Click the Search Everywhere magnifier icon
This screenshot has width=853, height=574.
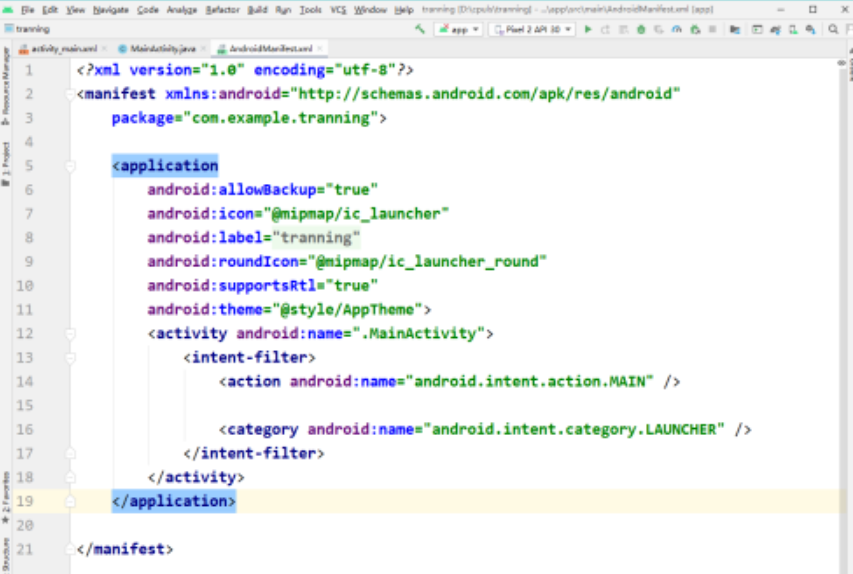pos(833,29)
